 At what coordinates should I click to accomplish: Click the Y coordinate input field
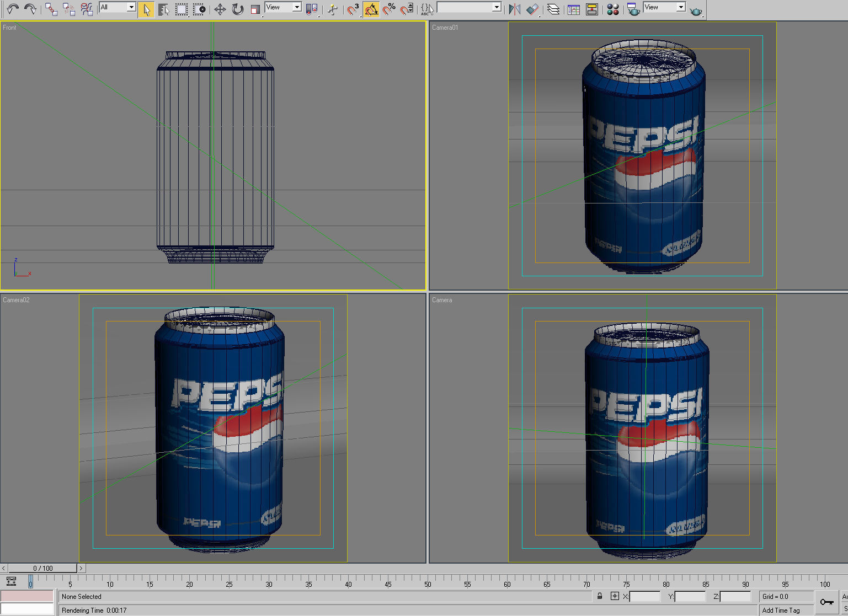point(690,597)
